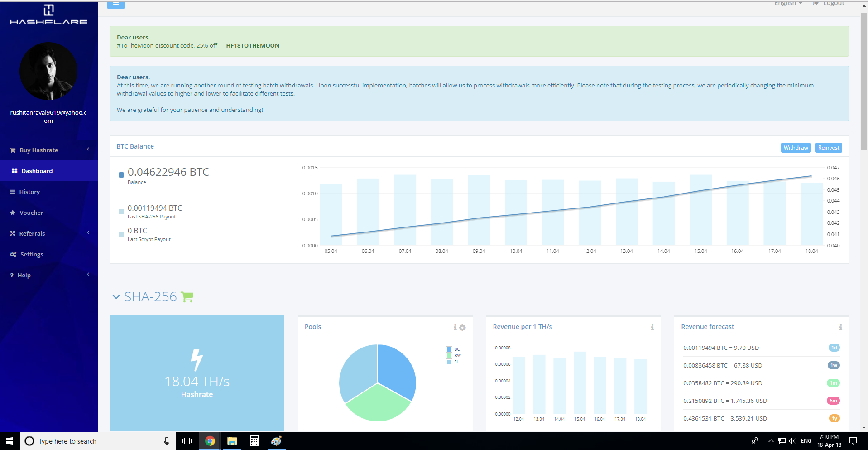Toggle the Last SHA-256 Payout legend marker
Screen dimensions: 868x450
121,212
